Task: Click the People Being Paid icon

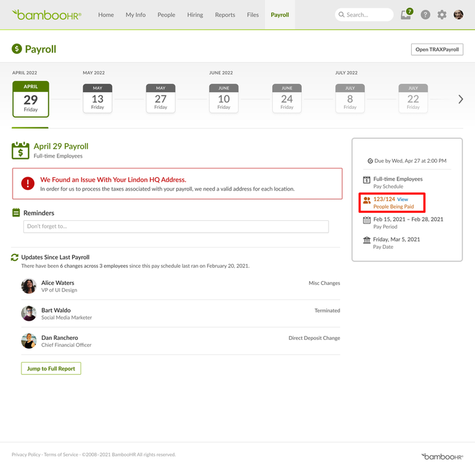Action: (x=367, y=200)
